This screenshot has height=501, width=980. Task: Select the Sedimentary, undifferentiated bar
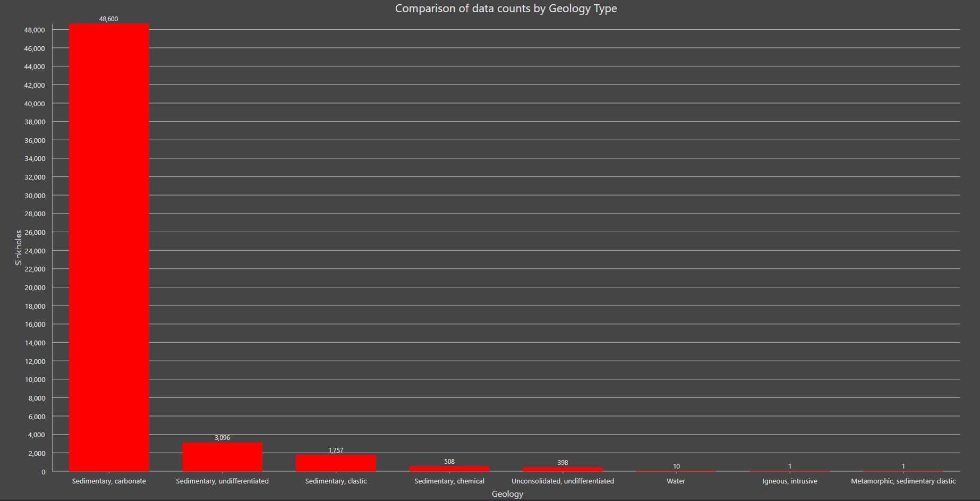(x=222, y=457)
